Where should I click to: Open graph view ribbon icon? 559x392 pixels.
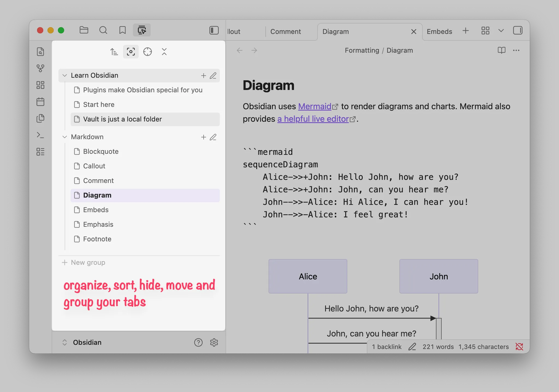coord(40,68)
